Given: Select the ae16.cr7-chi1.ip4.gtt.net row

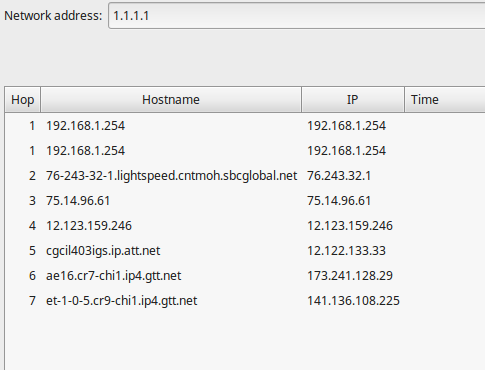Looking at the screenshot, I should (245, 276).
